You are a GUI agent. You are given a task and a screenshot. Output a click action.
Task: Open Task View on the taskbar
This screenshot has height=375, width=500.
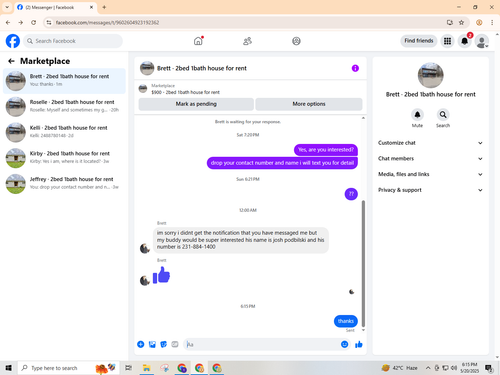tap(128, 368)
